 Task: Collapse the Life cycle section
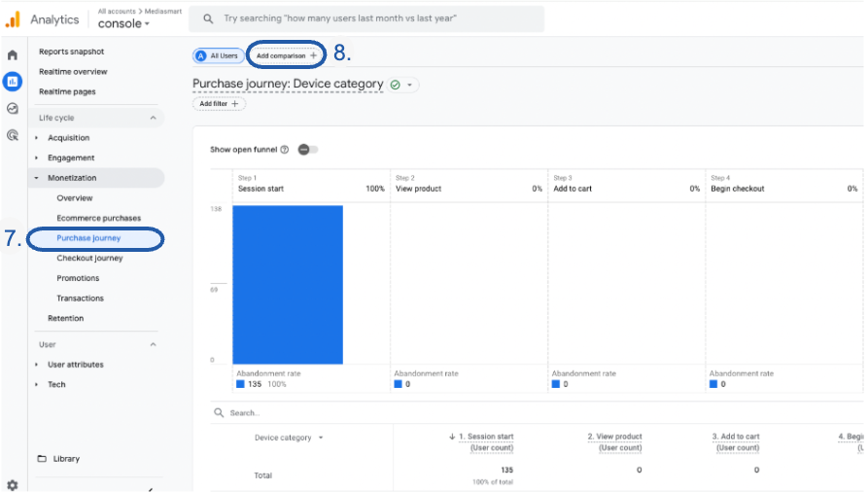(x=153, y=118)
